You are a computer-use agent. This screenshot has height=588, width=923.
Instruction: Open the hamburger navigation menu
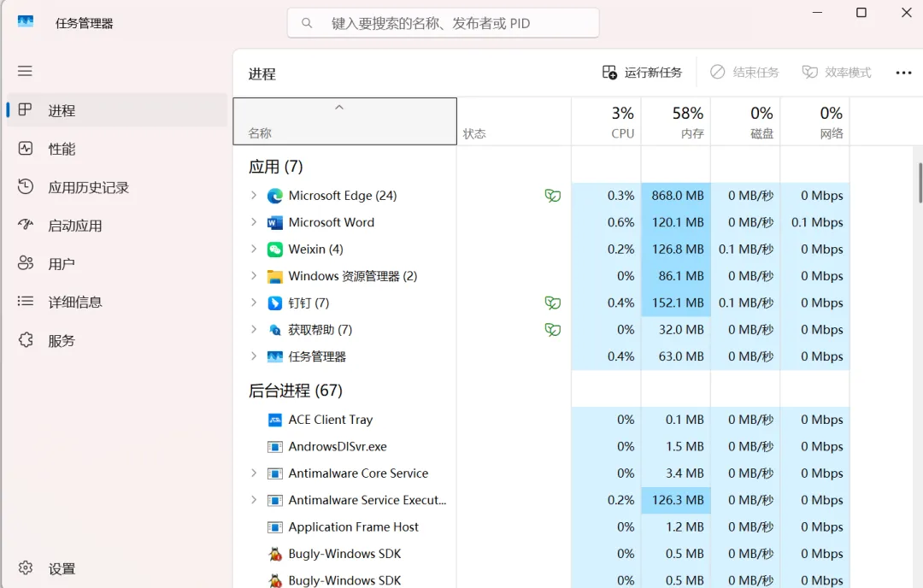pos(25,71)
